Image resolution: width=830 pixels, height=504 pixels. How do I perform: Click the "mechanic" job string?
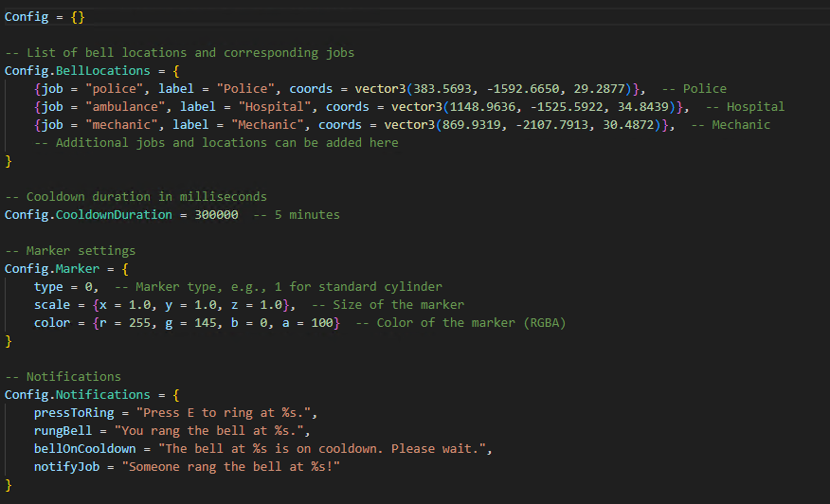click(121, 125)
